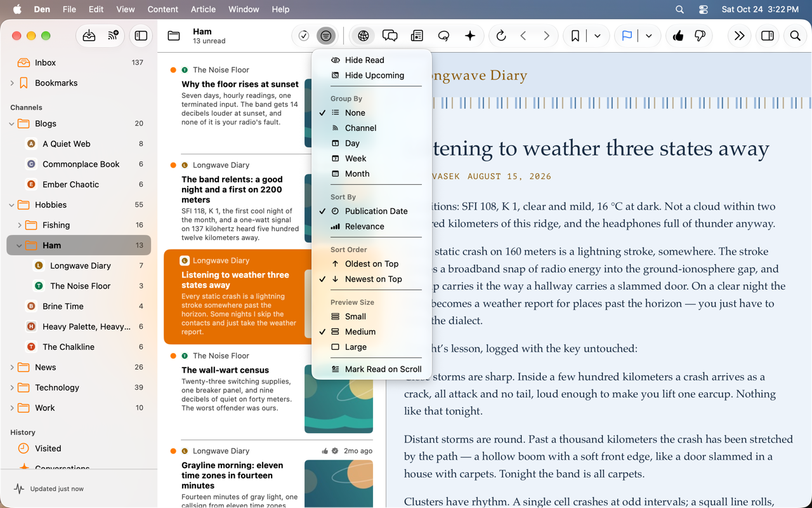Click the lasso-shaped comment icon

tap(443, 36)
